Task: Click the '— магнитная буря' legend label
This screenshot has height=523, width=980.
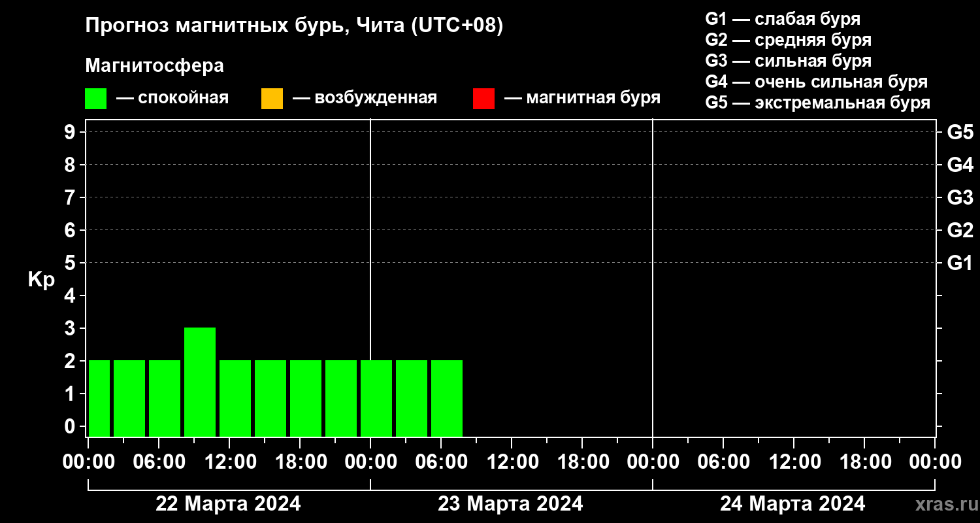Action: [x=582, y=98]
